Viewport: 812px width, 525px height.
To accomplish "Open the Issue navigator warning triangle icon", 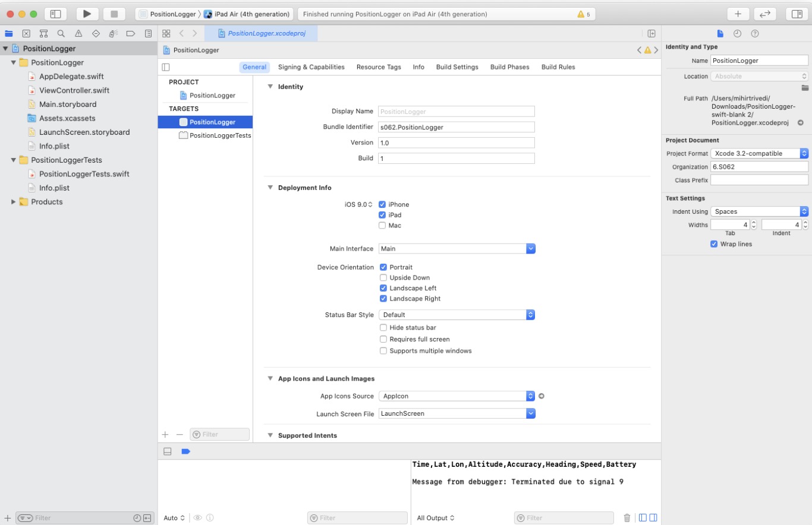I will tap(78, 34).
